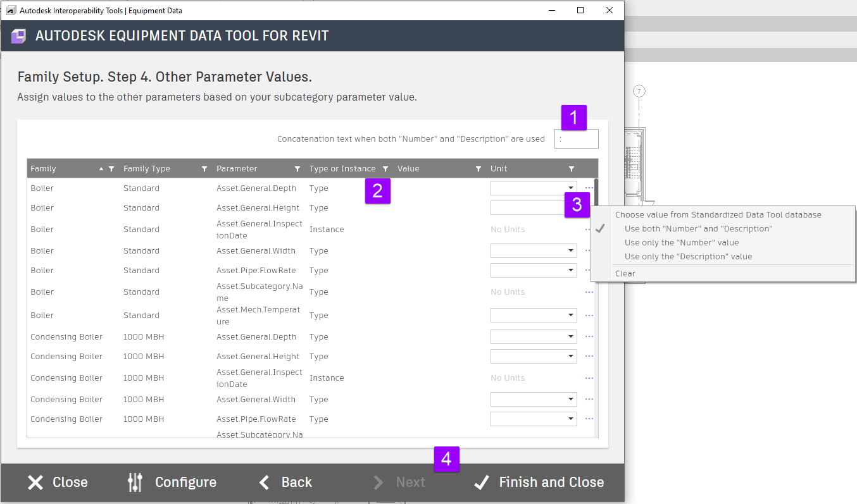The image size is (857, 504).
Task: Open the Value column filter
Action: pos(479,169)
